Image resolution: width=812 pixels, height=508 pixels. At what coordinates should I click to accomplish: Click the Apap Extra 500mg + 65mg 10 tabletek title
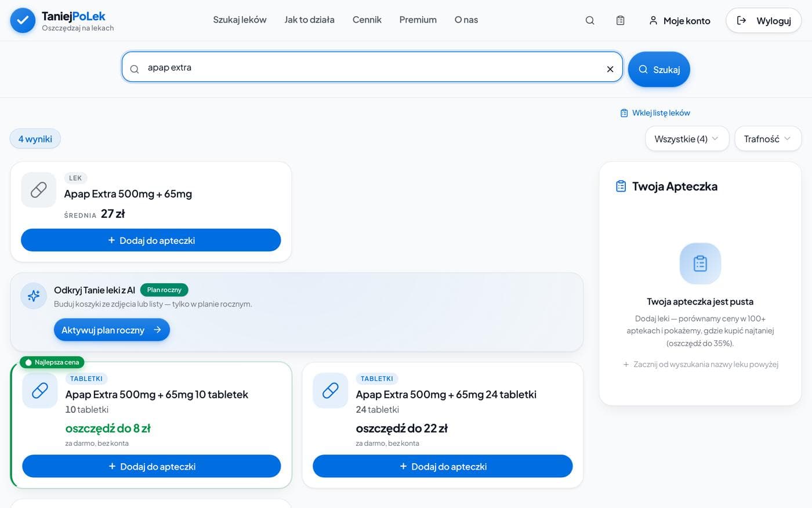tap(157, 394)
